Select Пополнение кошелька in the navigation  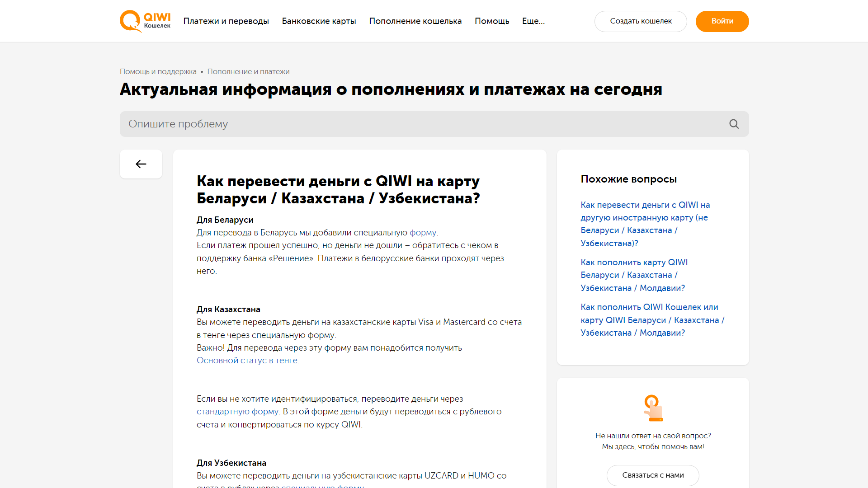click(x=415, y=21)
